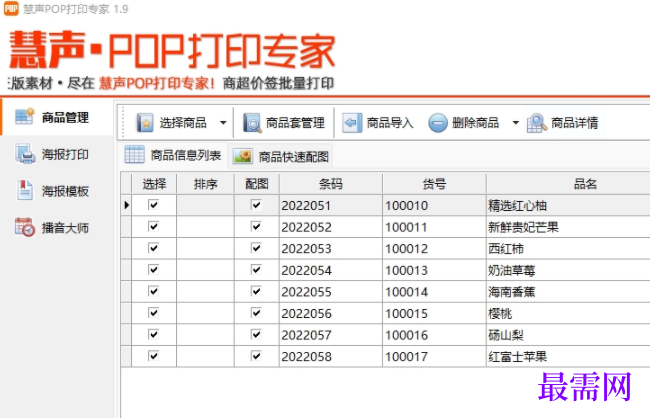Select item number 100015
The width and height of the screenshot is (650, 418).
click(x=434, y=313)
